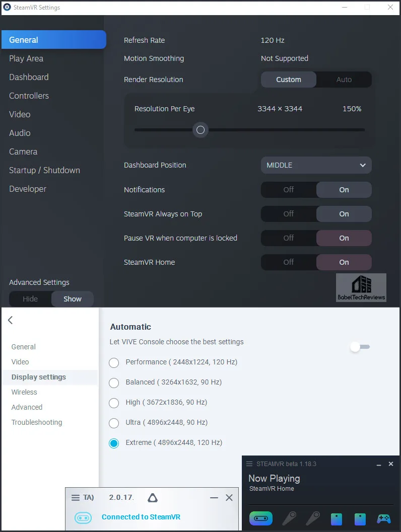Click the Not Supported Motion Smoothing value
401x532 pixels.
coord(285,58)
